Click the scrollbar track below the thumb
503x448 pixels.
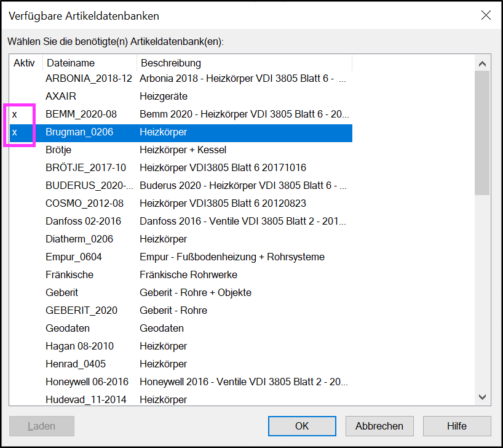pyautogui.click(x=482, y=292)
